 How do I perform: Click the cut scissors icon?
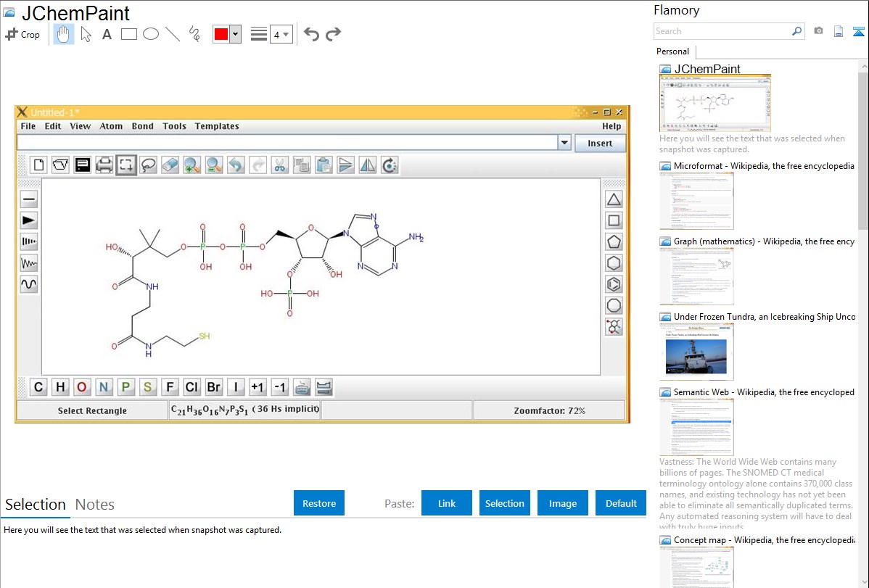(x=280, y=165)
